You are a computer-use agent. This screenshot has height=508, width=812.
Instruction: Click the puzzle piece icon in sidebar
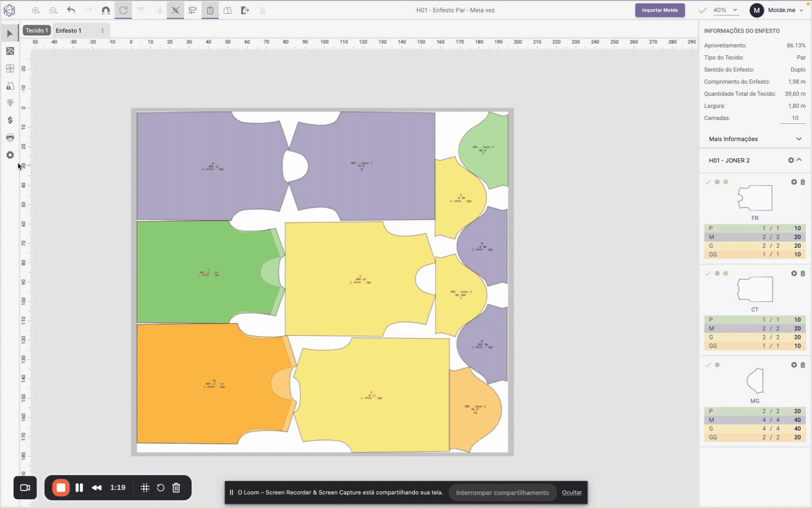10,68
